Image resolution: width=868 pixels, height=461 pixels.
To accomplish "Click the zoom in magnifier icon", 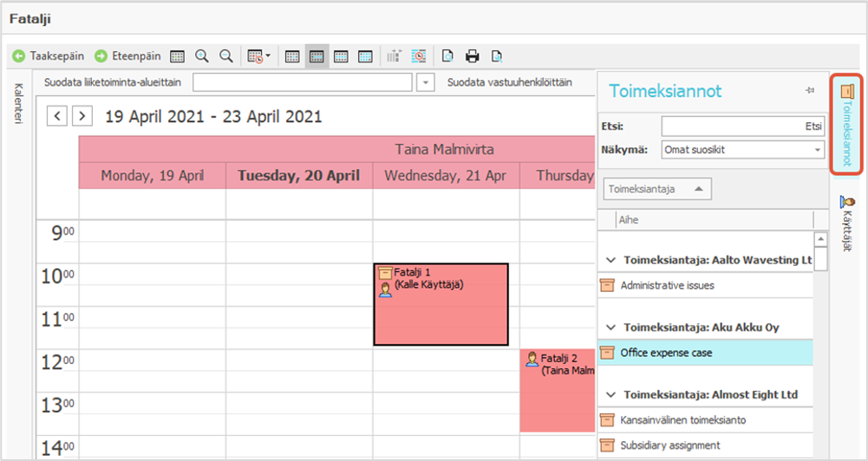I will point(202,56).
